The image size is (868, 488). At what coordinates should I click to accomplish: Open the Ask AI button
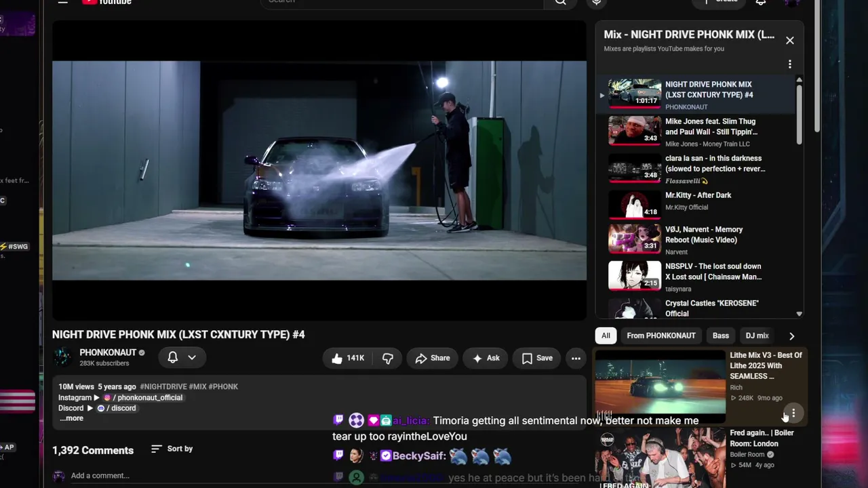(486, 359)
